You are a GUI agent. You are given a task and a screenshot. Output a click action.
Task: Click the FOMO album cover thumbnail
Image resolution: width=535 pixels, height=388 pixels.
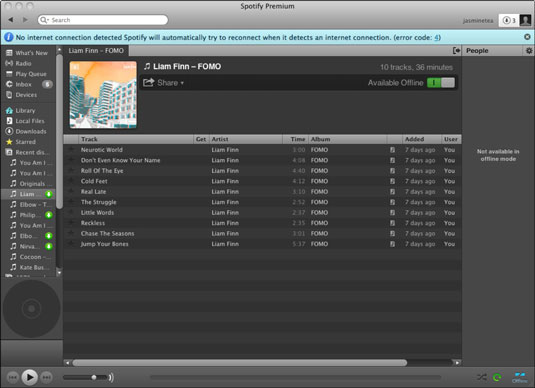(x=103, y=95)
